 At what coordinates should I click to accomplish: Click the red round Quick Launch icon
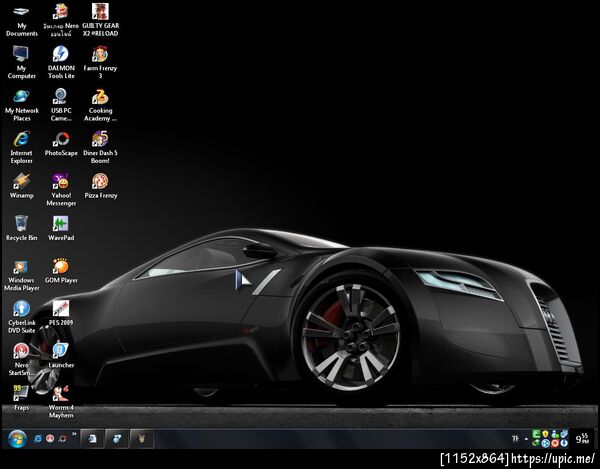(x=50, y=438)
